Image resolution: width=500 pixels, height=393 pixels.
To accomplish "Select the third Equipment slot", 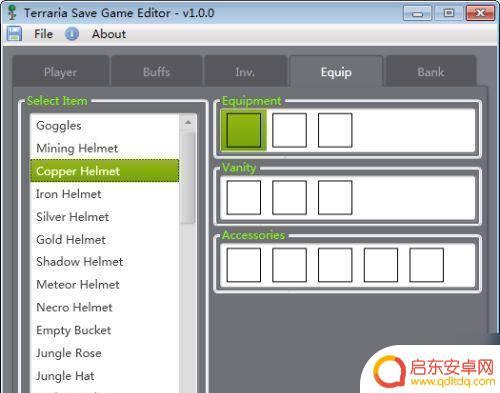I will point(335,130).
